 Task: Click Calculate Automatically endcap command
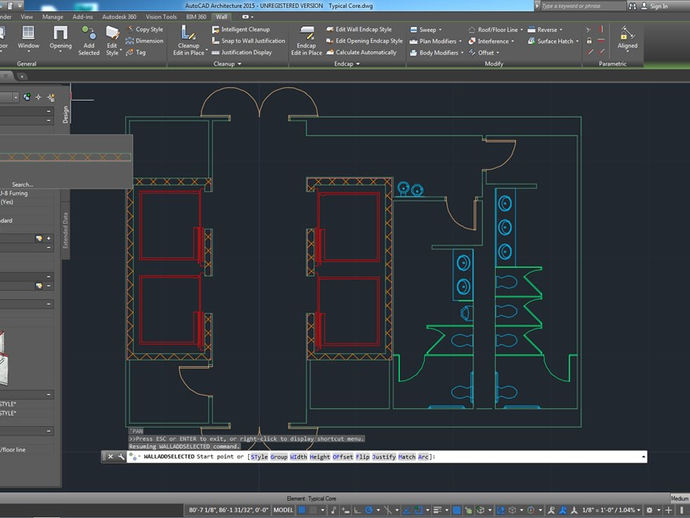coord(361,52)
